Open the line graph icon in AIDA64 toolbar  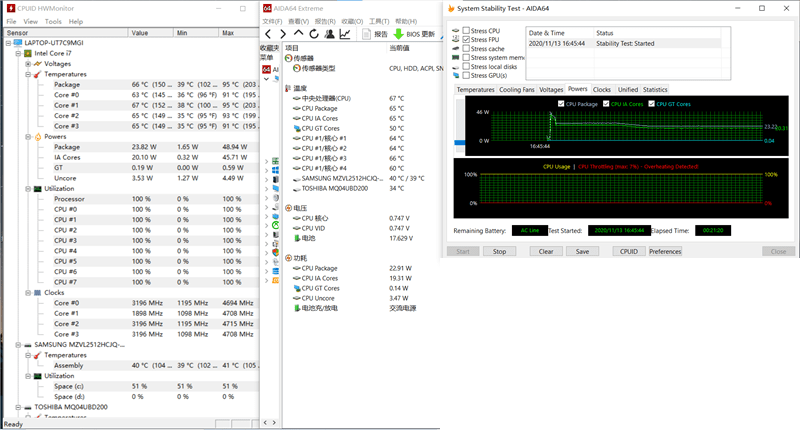click(x=345, y=34)
